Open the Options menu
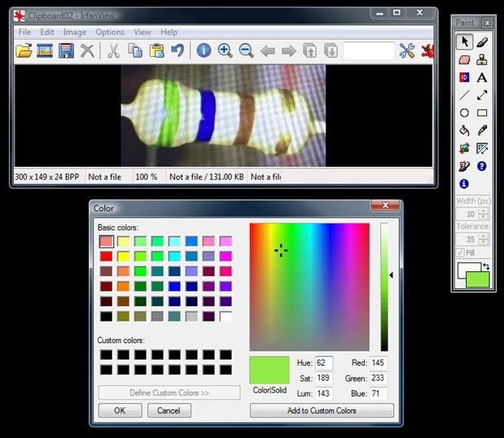Screen dimensions: 504x438 [110, 32]
